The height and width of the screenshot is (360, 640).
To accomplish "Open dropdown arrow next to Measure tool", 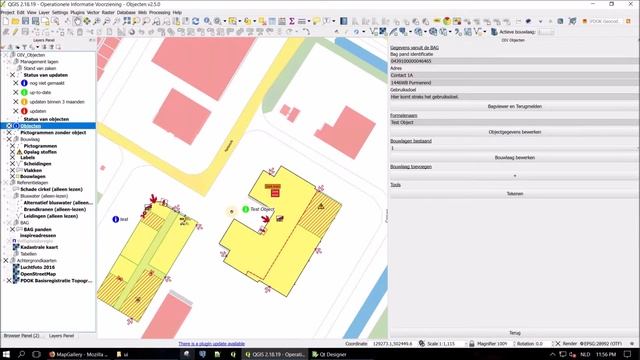I will click(309, 21).
